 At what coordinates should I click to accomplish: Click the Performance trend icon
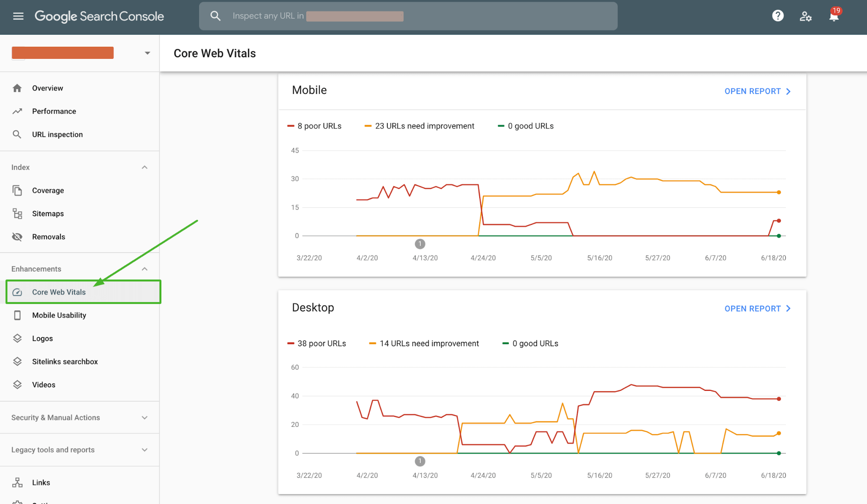[17, 111]
